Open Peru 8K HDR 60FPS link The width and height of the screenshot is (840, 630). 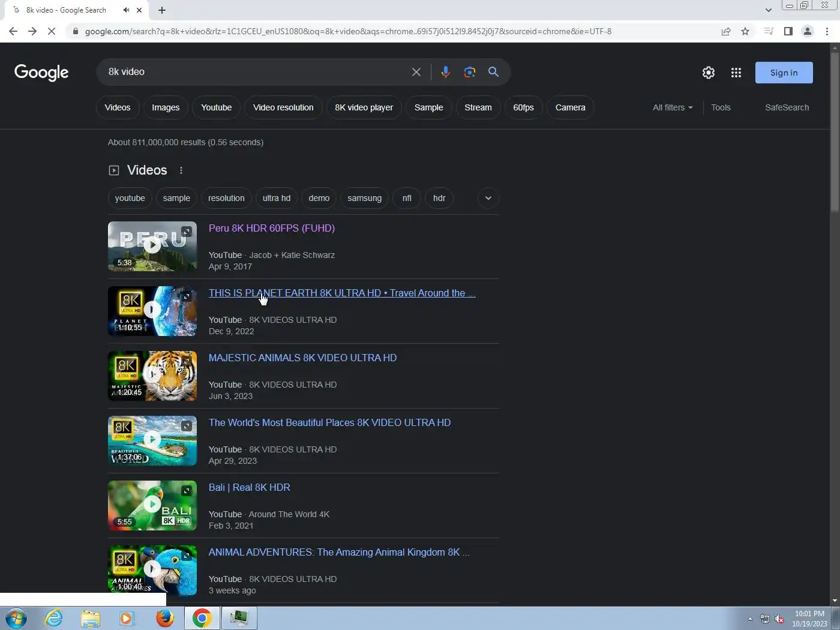coord(272,228)
